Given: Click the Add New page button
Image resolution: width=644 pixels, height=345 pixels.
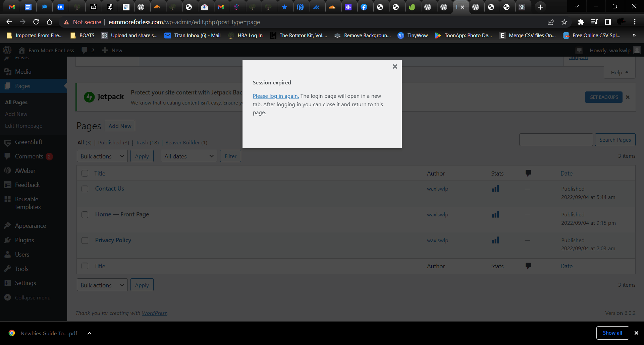Looking at the screenshot, I should click(x=120, y=126).
